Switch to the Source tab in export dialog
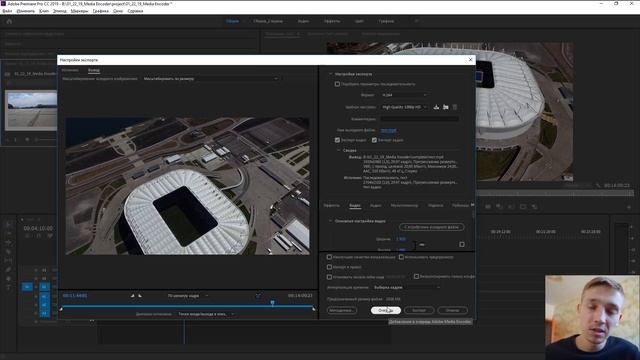Viewport: 640px width, 360px height. pyautogui.click(x=70, y=70)
